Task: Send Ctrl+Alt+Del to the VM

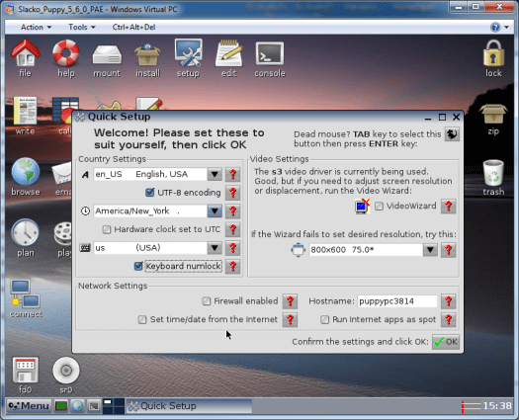Action: (x=133, y=27)
